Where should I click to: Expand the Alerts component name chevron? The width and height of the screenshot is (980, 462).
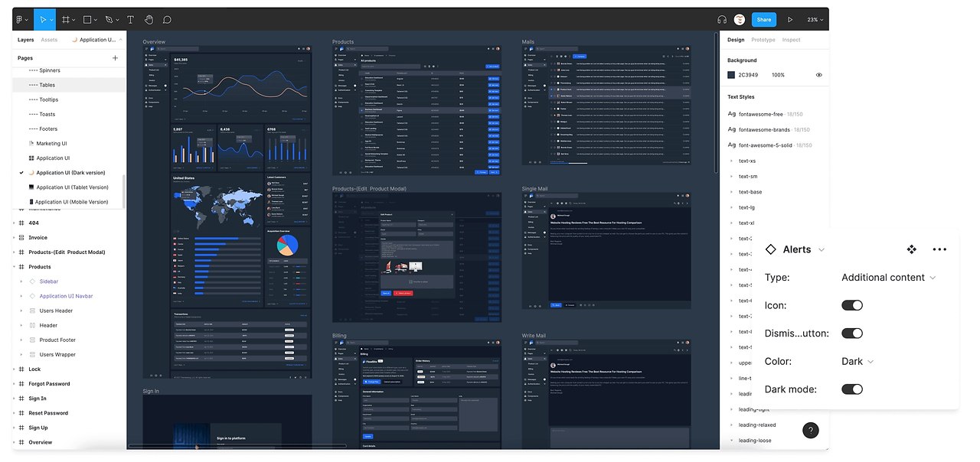coord(822,249)
